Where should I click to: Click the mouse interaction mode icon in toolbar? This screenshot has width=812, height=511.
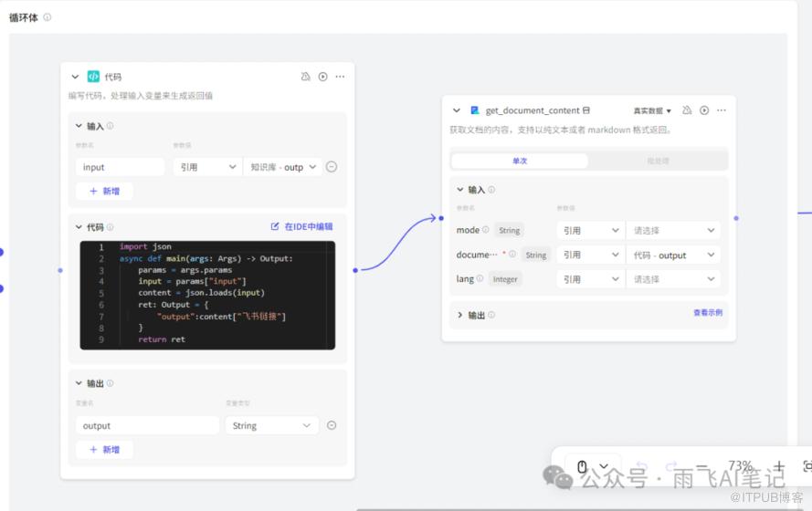(x=582, y=466)
